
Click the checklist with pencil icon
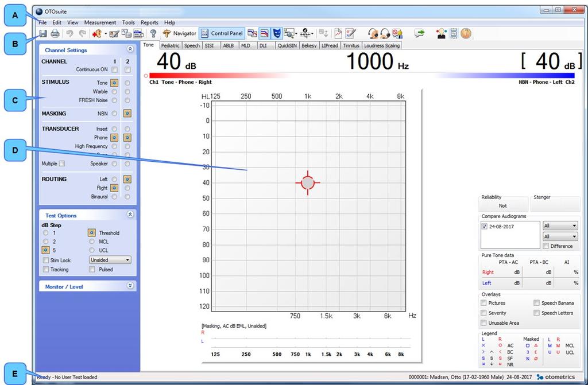[350, 34]
